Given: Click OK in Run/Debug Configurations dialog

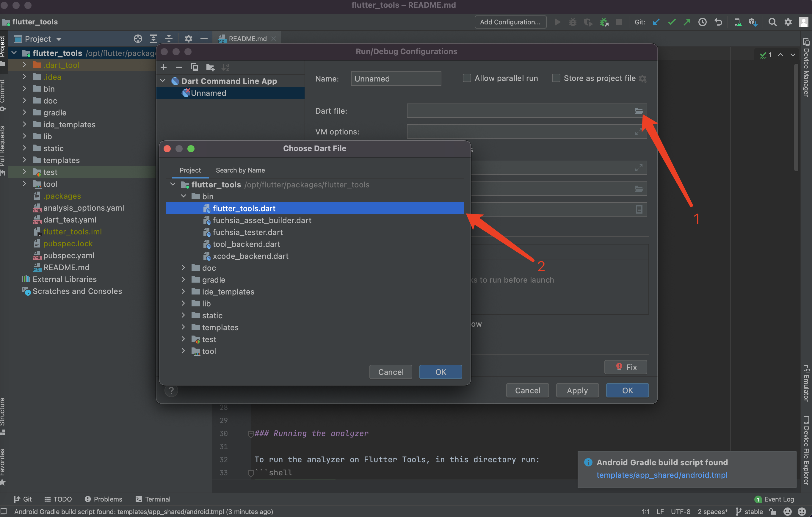Looking at the screenshot, I should [627, 391].
